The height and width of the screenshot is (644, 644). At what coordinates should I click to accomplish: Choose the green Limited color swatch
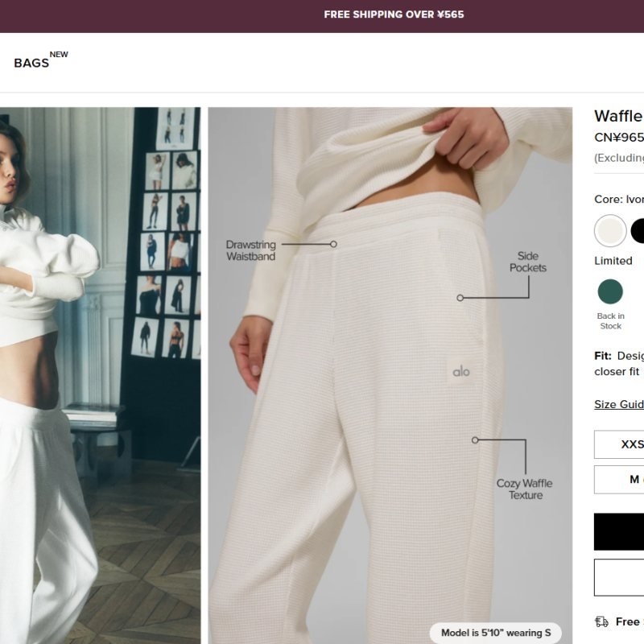click(x=610, y=291)
